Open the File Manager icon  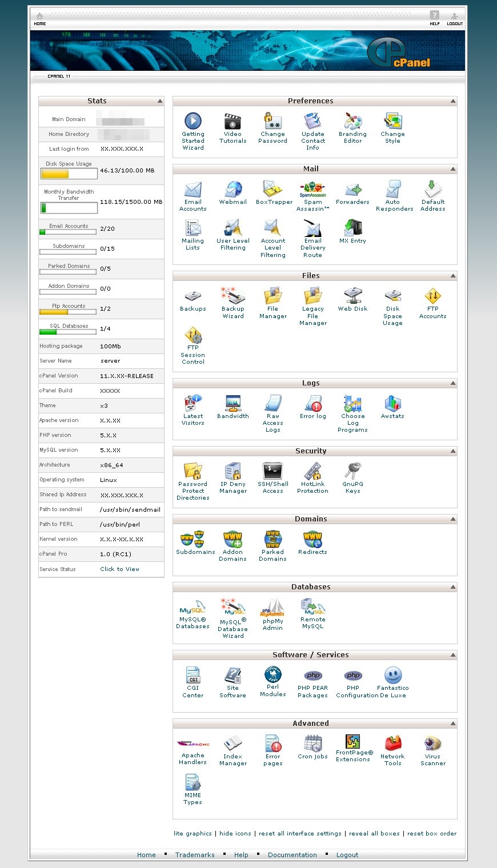(x=272, y=296)
